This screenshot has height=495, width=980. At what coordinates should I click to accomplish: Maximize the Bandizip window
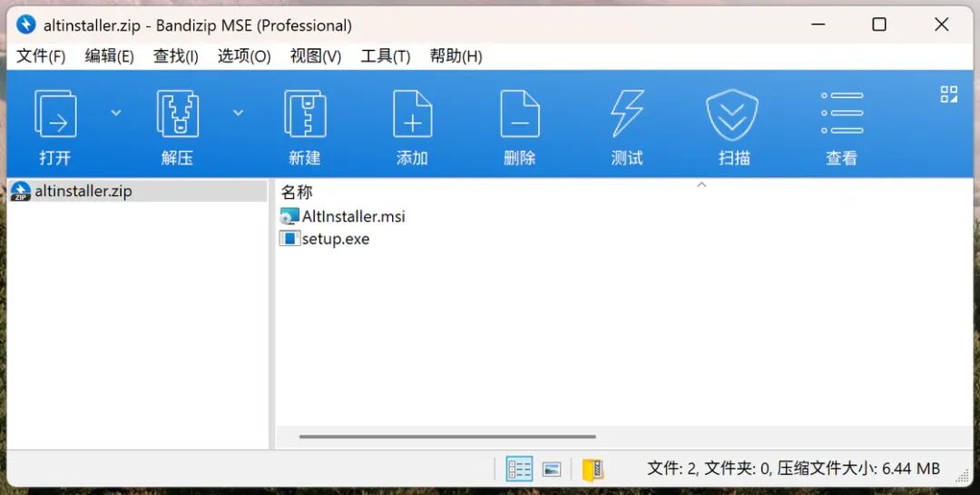click(879, 25)
